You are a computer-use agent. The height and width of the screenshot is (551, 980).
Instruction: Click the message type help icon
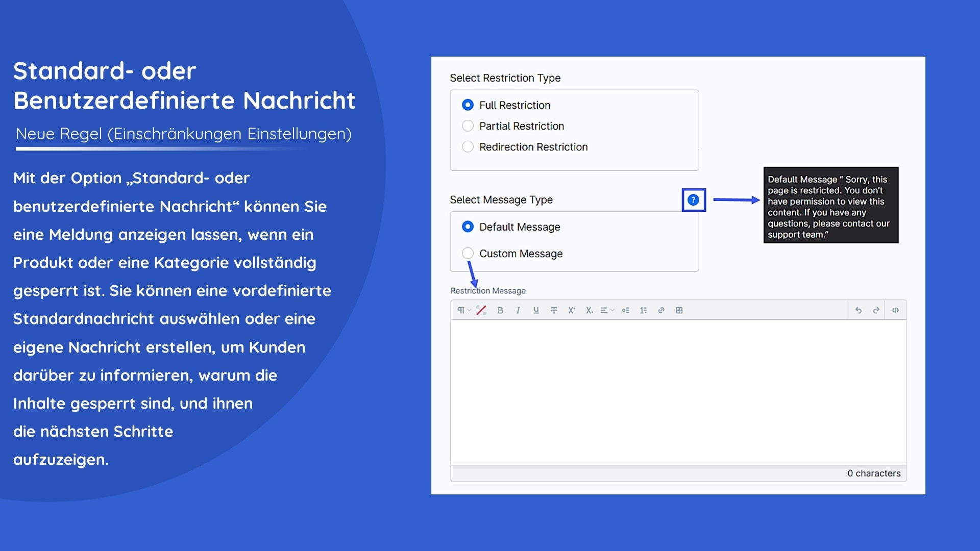point(693,200)
